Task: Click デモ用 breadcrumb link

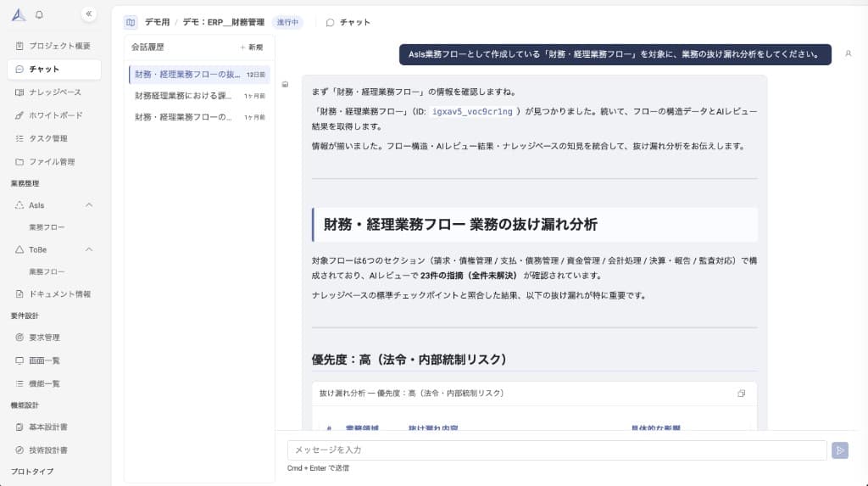Action: pos(157,23)
